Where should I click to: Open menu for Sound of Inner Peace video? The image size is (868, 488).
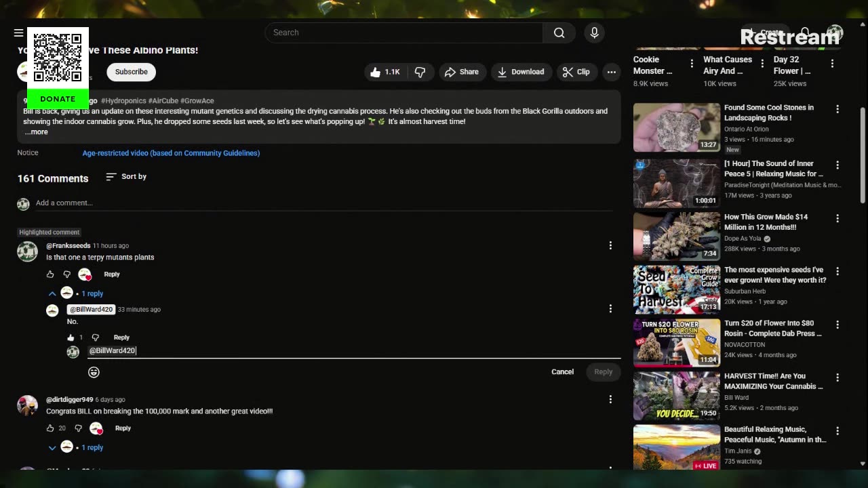coord(837,165)
